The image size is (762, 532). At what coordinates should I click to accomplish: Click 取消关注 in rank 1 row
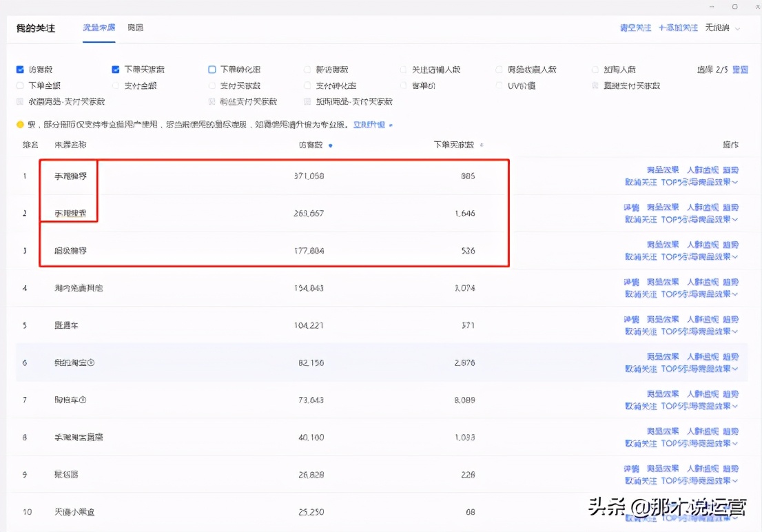coord(641,182)
